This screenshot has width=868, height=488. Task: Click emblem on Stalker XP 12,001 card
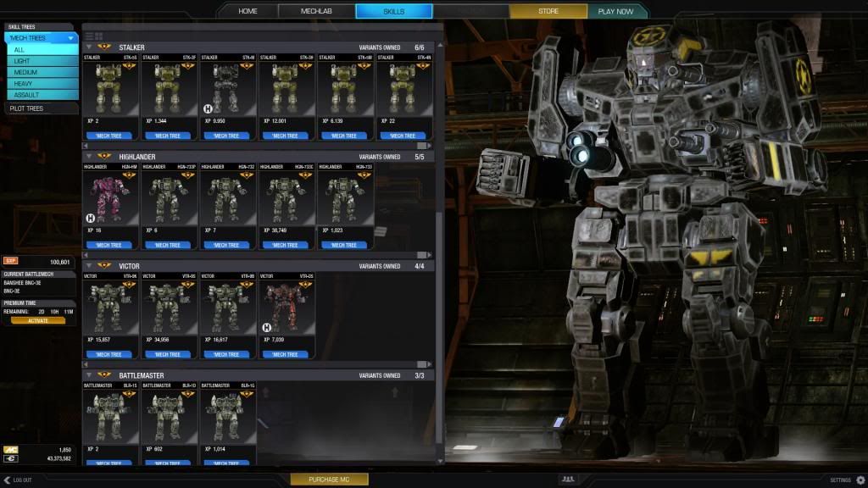[305, 66]
